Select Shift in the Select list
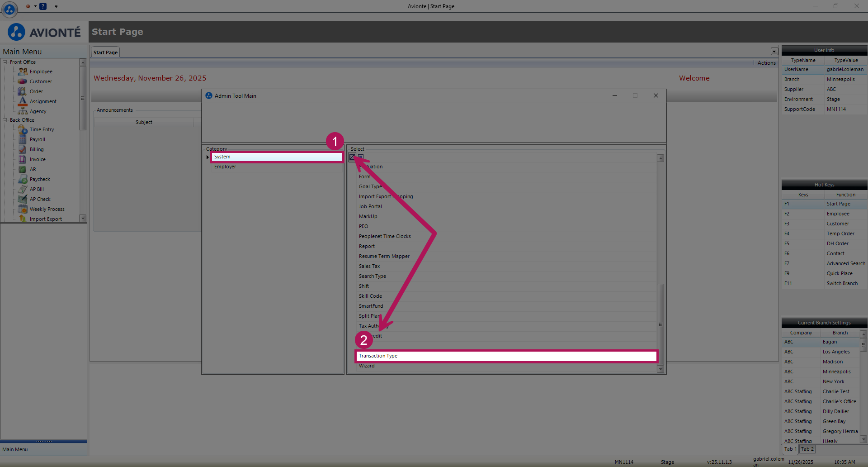The width and height of the screenshot is (868, 467). click(x=506, y=286)
